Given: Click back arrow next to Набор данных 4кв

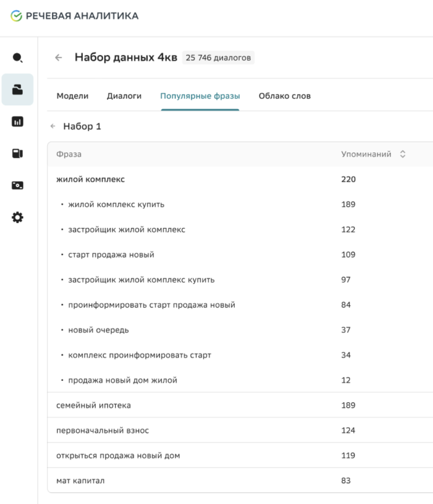Looking at the screenshot, I should (x=59, y=58).
